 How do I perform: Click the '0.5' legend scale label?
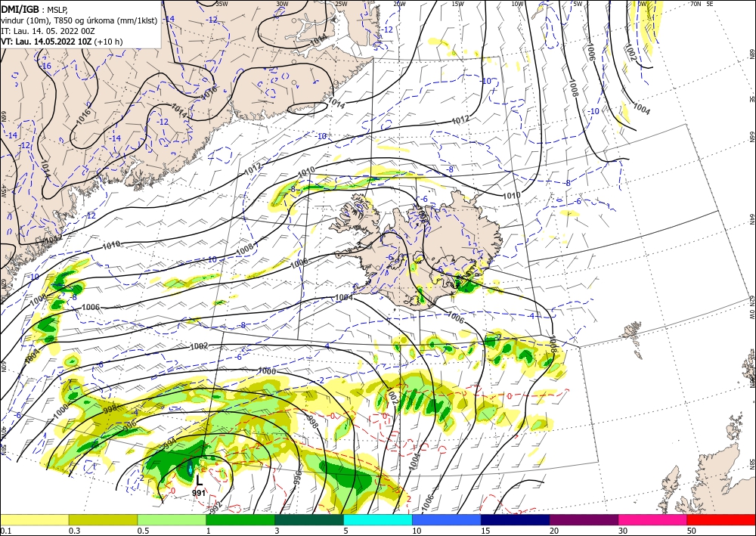[143, 531]
